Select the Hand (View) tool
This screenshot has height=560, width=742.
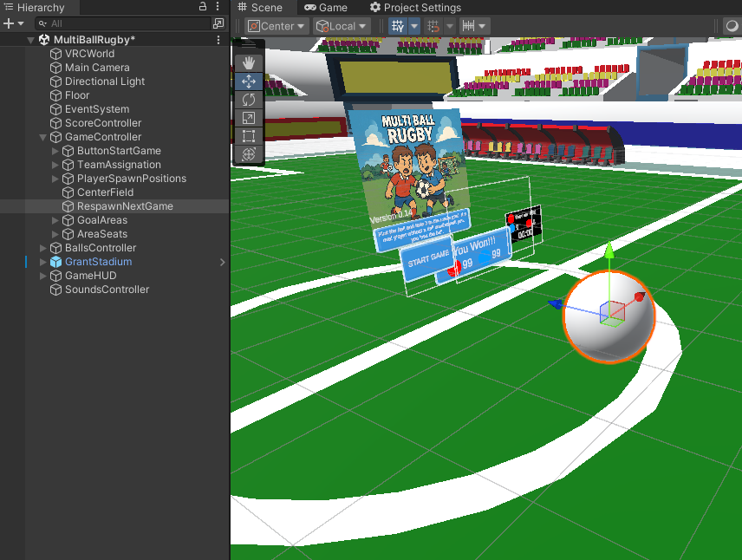[249, 62]
